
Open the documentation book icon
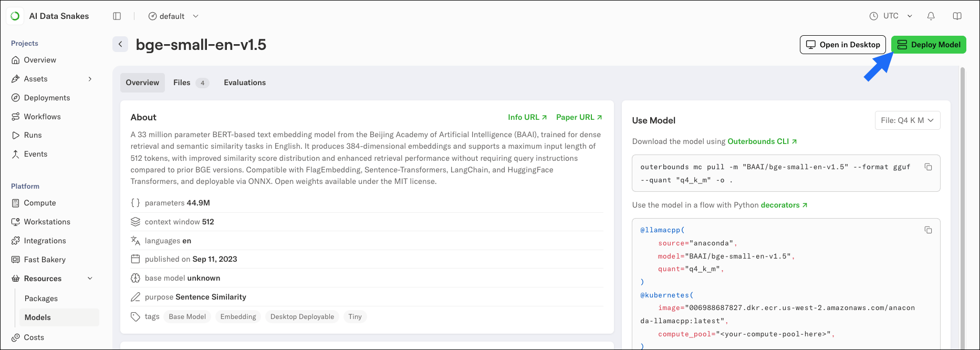click(x=957, y=16)
